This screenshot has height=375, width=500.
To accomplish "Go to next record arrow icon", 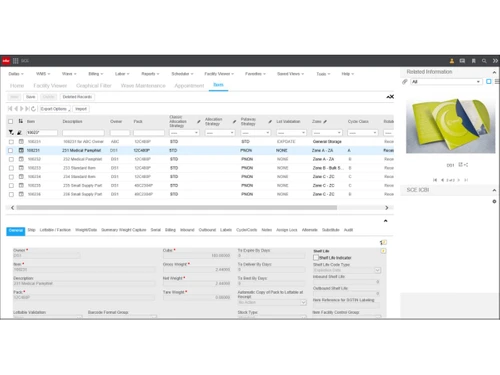I will (x=21, y=109).
